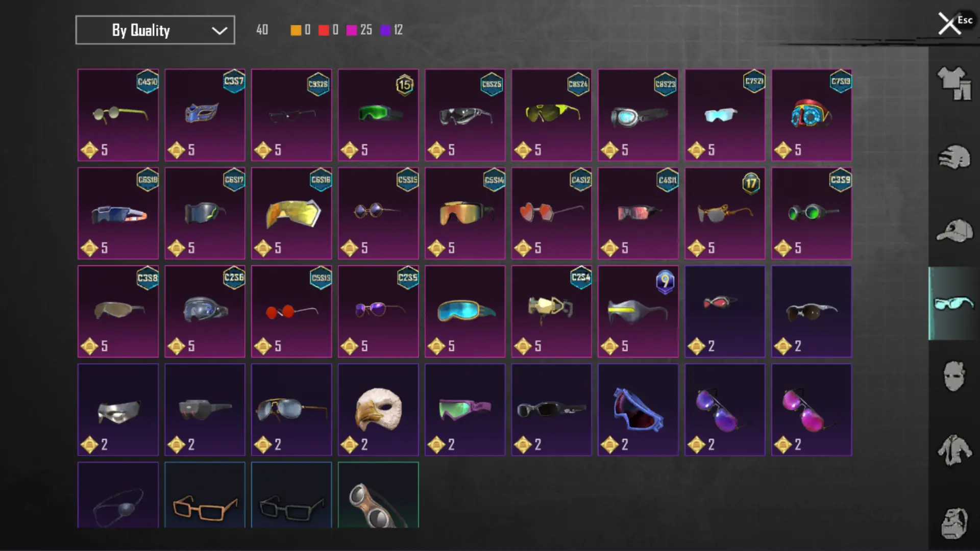
Task: Choose the green goggles with badge 15
Action: pos(378,115)
